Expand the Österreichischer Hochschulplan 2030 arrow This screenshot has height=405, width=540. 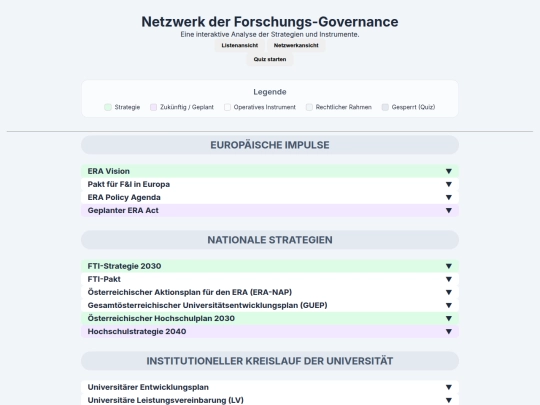click(x=448, y=318)
